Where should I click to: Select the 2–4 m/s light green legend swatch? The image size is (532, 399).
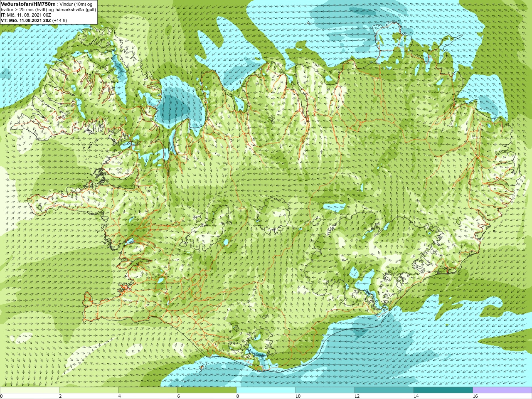click(89, 390)
